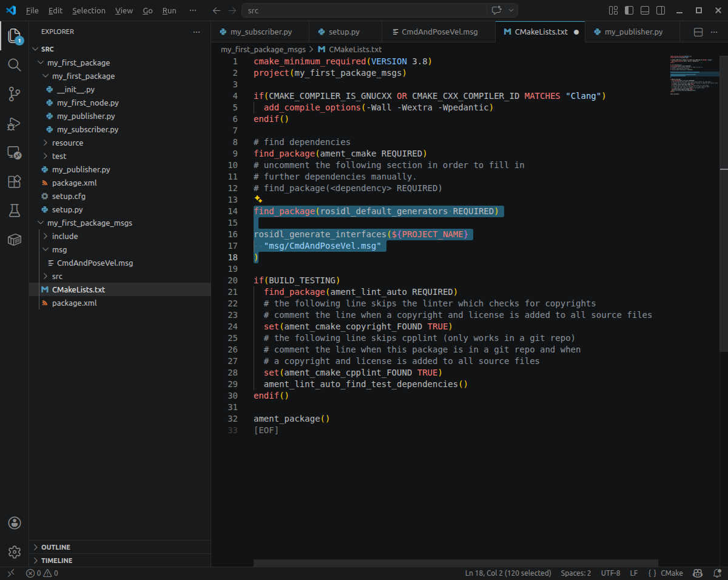Open the Run and Debug view
This screenshot has height=580, width=728.
(15, 123)
